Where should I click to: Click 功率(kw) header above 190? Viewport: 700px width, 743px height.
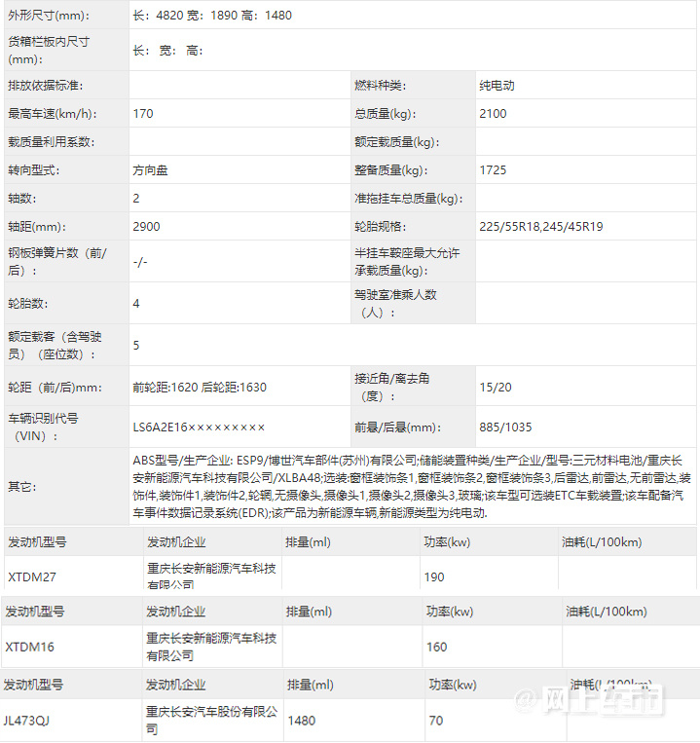pos(447,542)
